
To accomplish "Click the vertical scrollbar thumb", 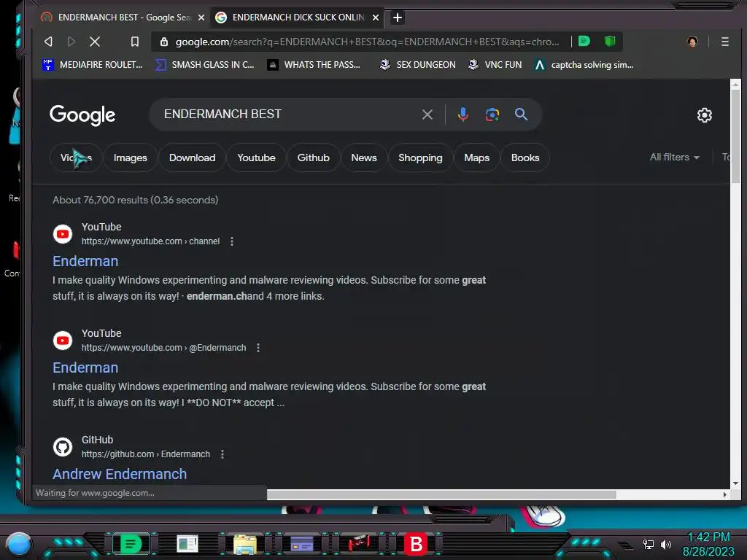I will coord(735,136).
